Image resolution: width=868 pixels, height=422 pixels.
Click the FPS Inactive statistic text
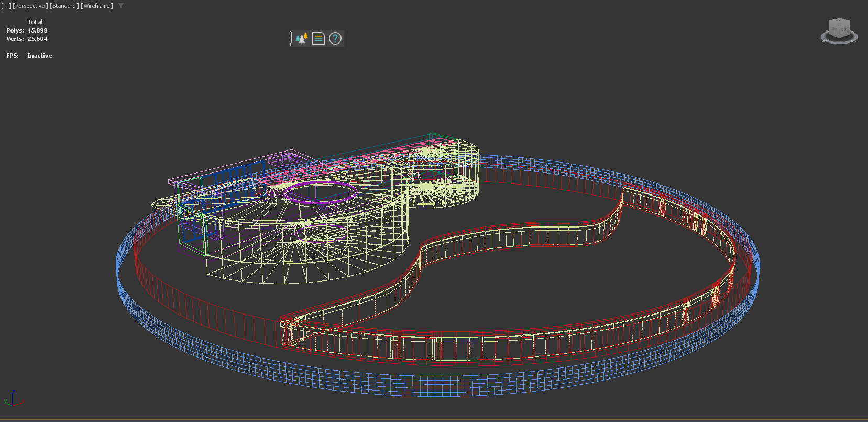(29, 56)
